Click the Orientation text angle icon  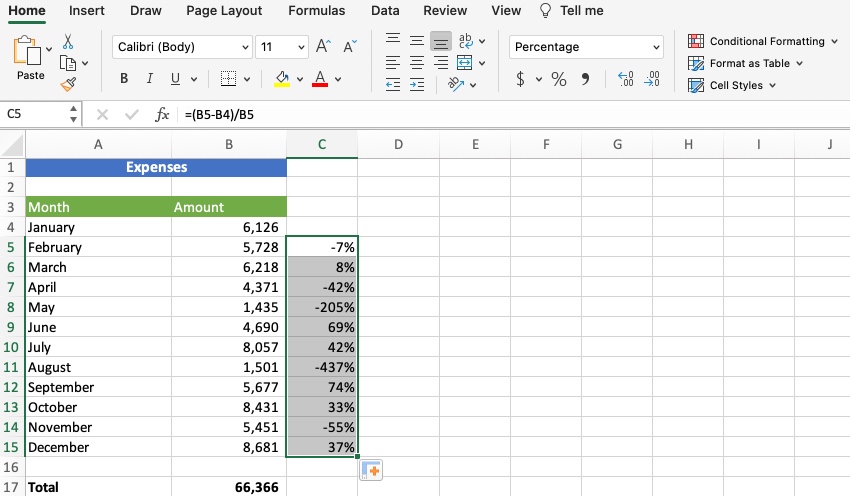tap(456, 85)
